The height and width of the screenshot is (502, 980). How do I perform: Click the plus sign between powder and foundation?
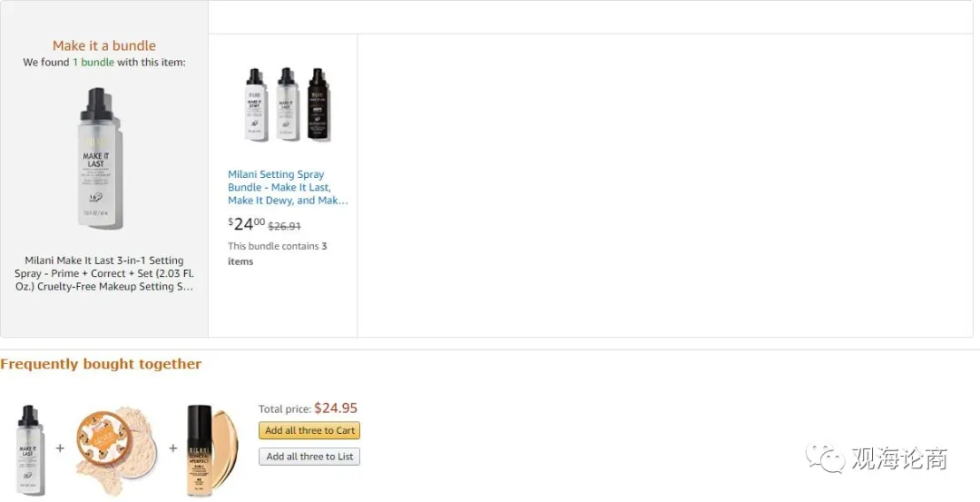click(172, 448)
